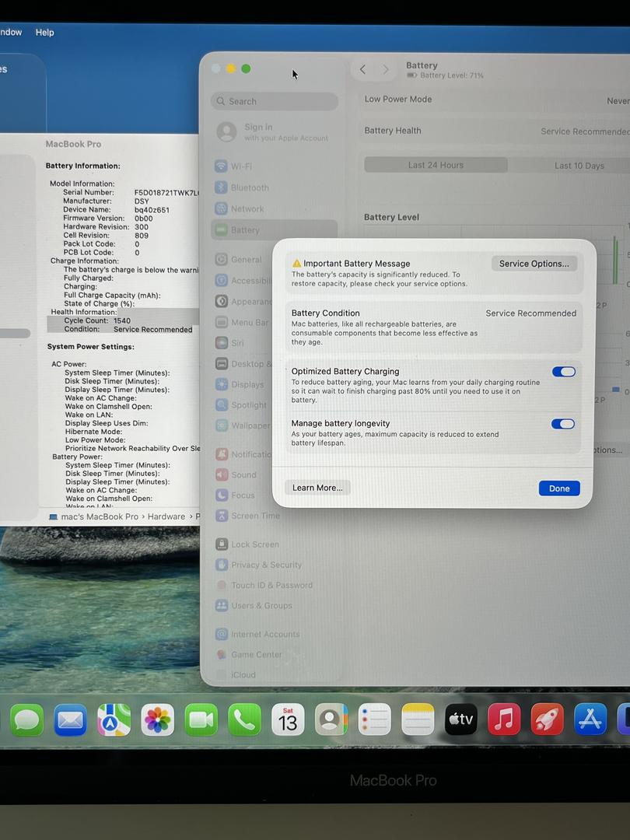Screen dimensions: 630x840
Task: Open the Low Power Mode dropdown
Action: [618, 100]
